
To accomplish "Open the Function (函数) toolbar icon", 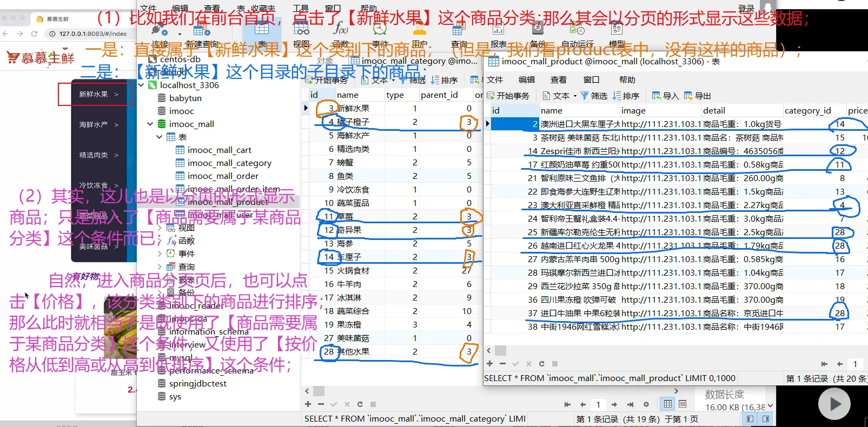I will click(340, 28).
